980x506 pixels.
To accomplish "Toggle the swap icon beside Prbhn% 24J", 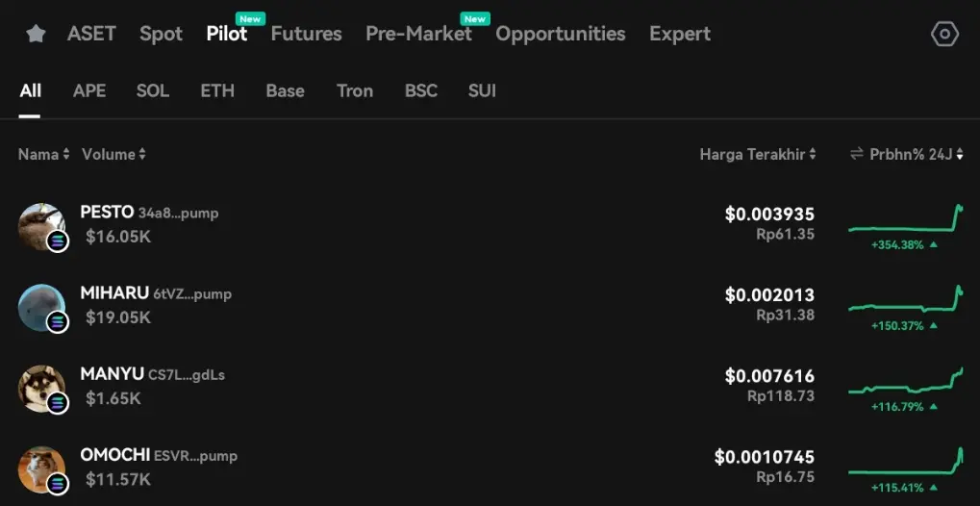I will point(856,154).
